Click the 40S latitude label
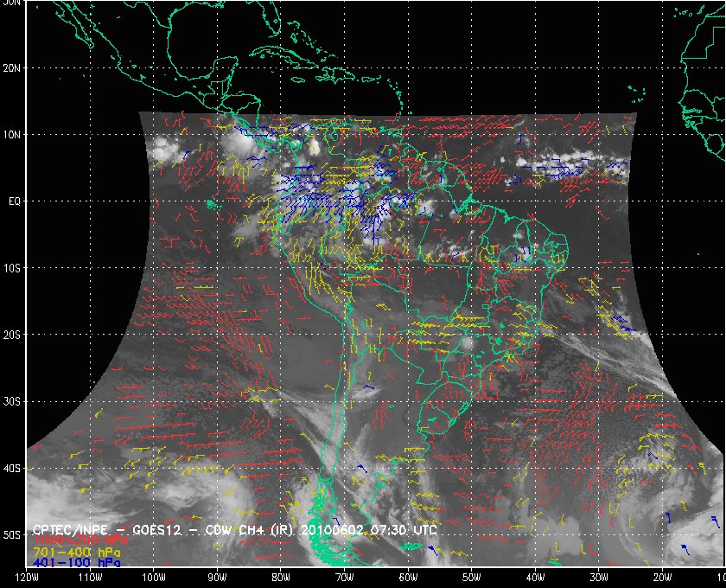 coord(11,469)
